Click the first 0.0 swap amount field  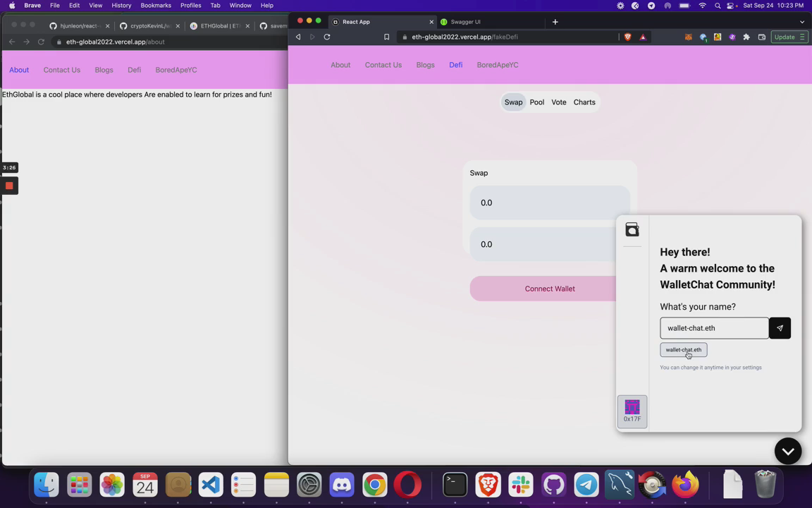(x=550, y=202)
